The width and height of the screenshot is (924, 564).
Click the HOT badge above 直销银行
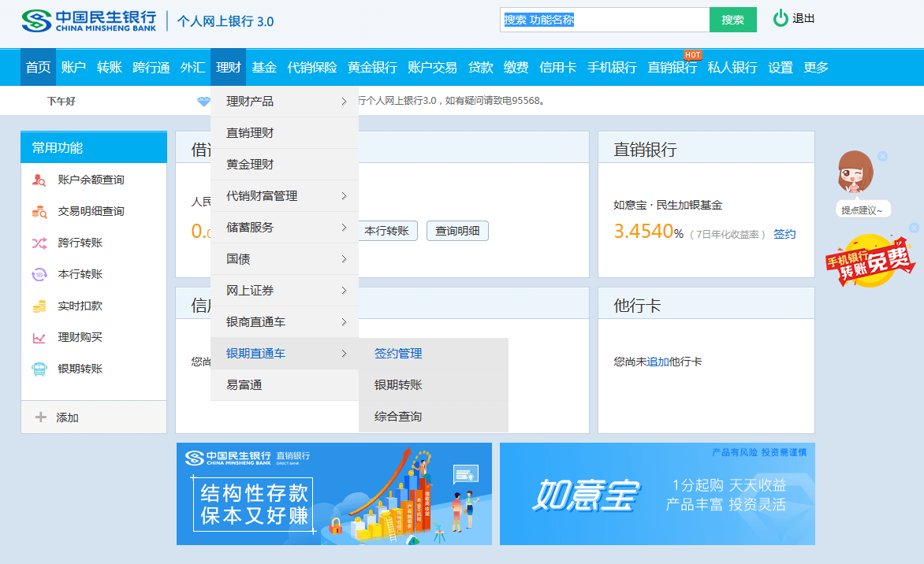(x=692, y=55)
